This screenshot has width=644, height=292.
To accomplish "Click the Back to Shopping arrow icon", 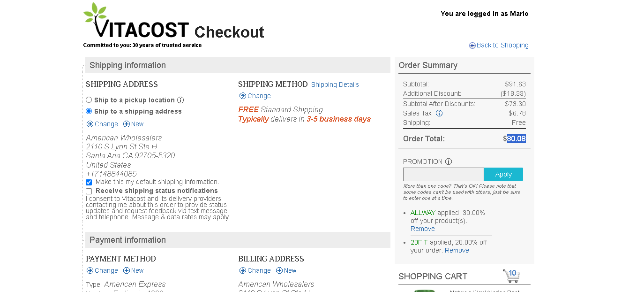I will tap(472, 46).
